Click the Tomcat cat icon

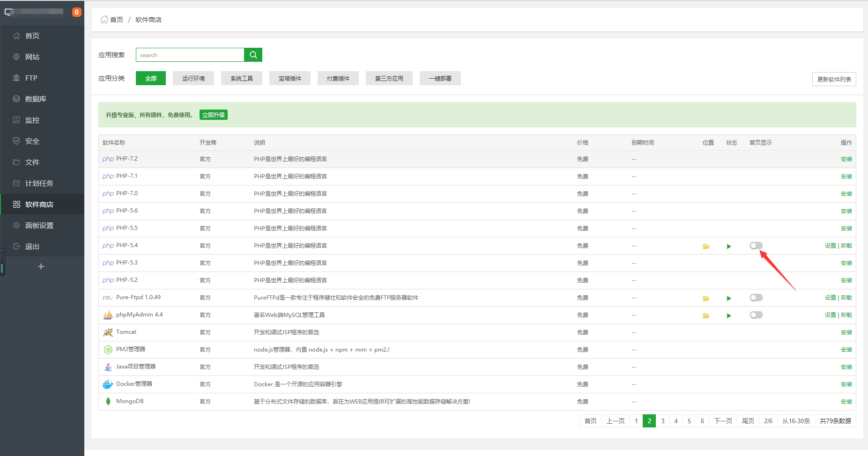coord(108,332)
